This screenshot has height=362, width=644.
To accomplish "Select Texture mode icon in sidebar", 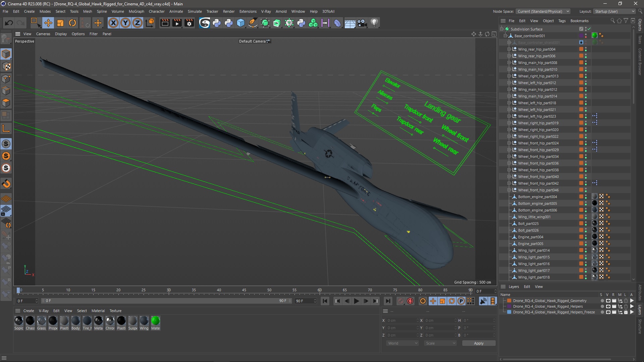I will point(6,66).
